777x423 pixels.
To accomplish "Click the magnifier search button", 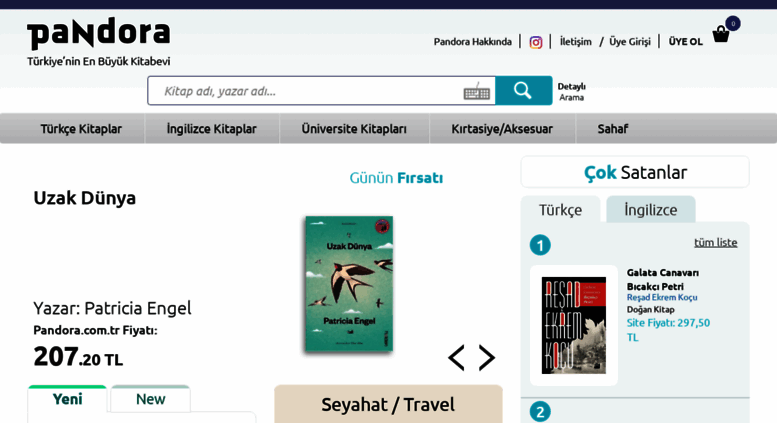I will [523, 91].
